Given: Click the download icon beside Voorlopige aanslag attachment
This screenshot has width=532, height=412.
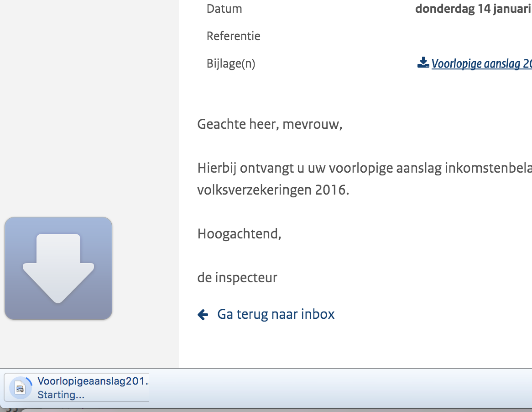Looking at the screenshot, I should (x=422, y=63).
